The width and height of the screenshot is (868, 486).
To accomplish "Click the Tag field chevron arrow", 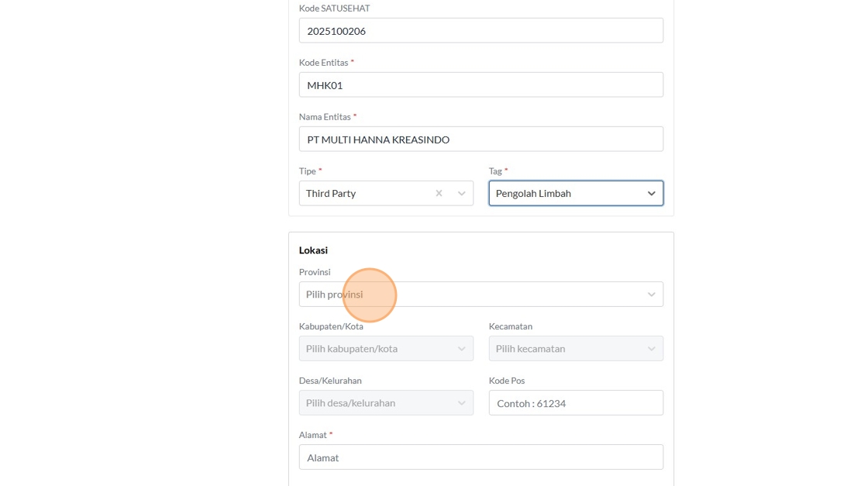I will click(x=651, y=193).
